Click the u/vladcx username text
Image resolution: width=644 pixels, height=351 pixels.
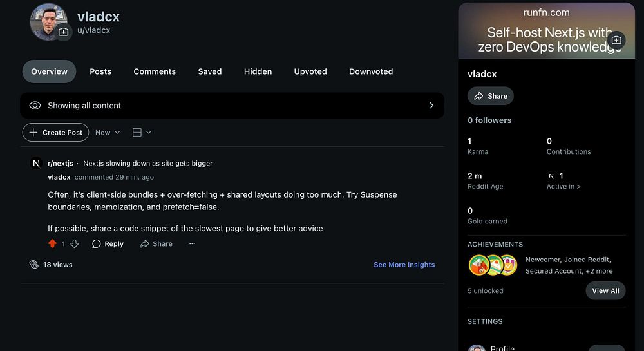(93, 30)
